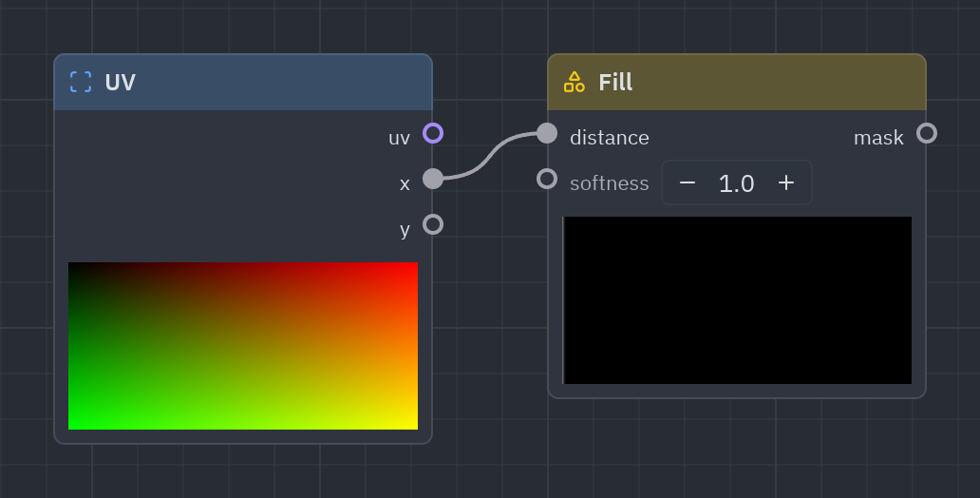Select the wire connecting x to distance
Image resolution: width=980 pixels, height=498 pixels.
[x=490, y=155]
